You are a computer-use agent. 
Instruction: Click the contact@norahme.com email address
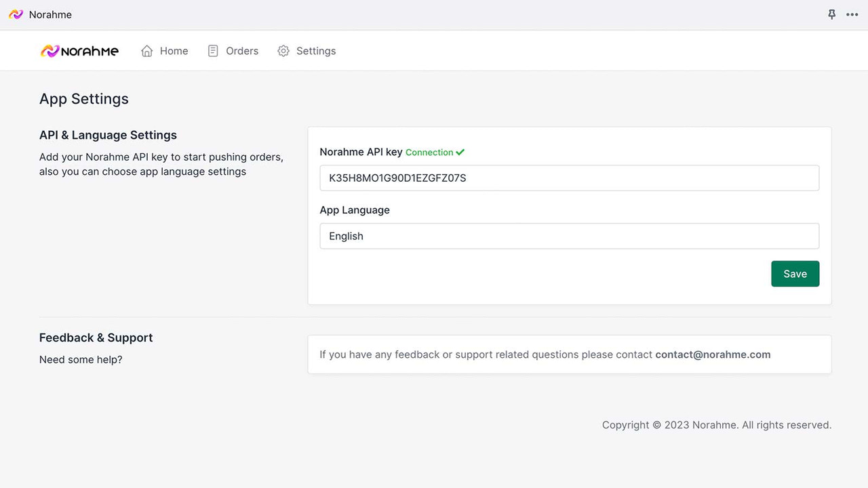[x=713, y=354]
